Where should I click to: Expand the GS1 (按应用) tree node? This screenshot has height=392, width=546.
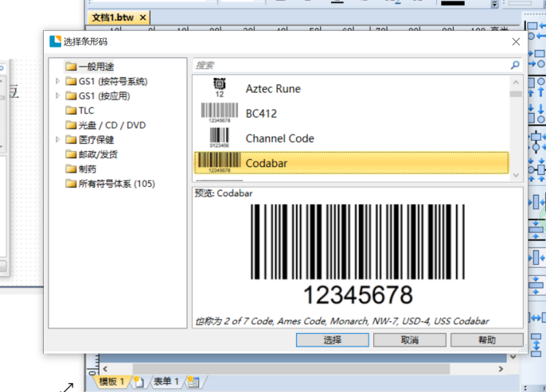[x=57, y=95]
